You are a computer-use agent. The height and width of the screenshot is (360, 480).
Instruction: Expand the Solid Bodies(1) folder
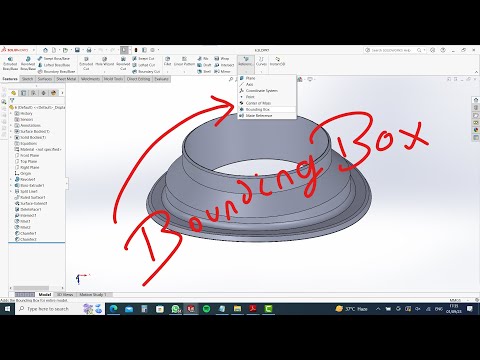click(x=11, y=138)
